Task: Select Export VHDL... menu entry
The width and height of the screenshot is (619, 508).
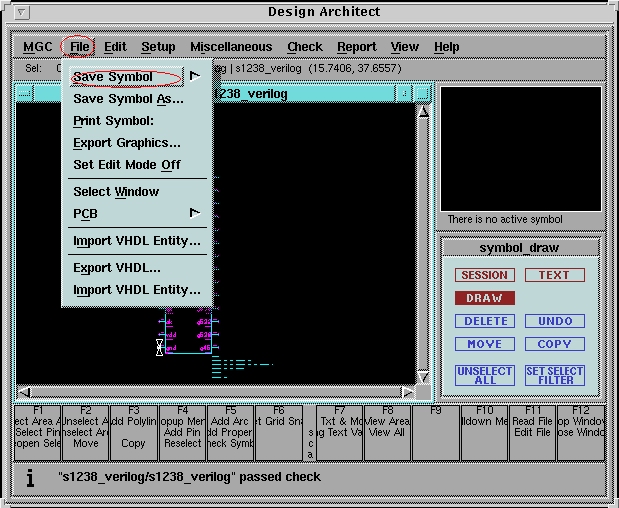Action: click(x=117, y=268)
